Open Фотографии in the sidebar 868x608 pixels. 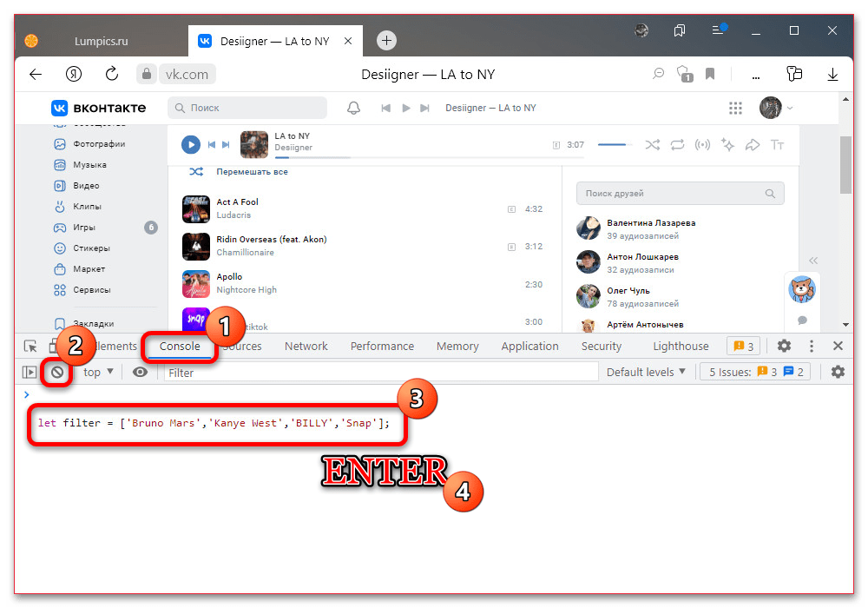click(89, 144)
